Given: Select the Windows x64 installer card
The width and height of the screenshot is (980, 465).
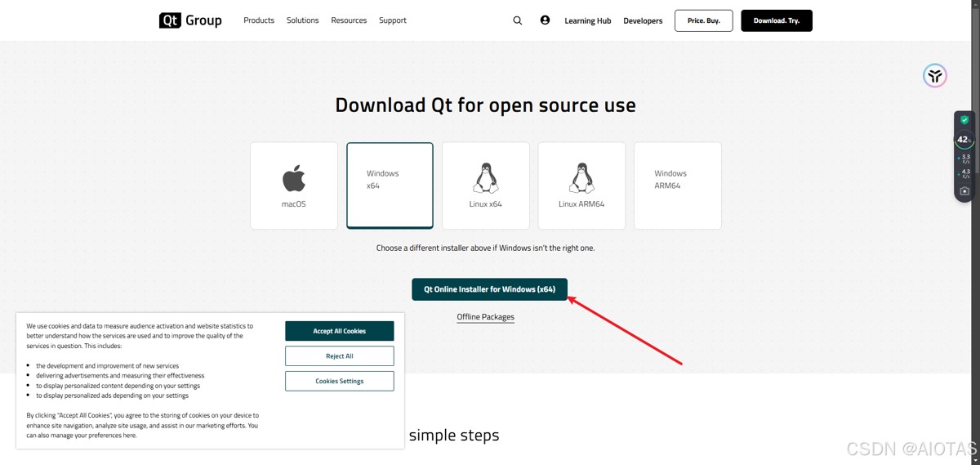Looking at the screenshot, I should pyautogui.click(x=390, y=186).
